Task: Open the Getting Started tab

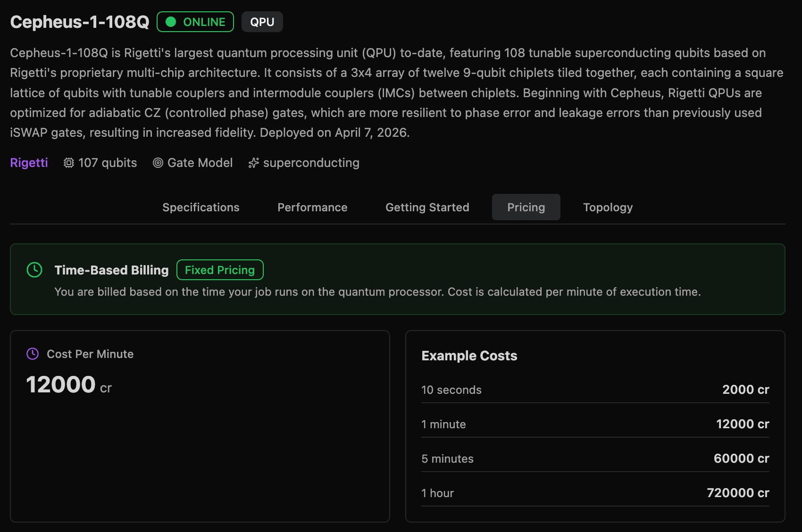Action: [427, 208]
